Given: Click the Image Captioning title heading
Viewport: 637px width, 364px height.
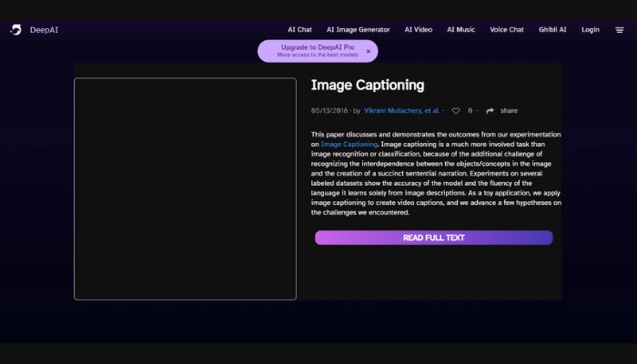Looking at the screenshot, I should coord(368,85).
